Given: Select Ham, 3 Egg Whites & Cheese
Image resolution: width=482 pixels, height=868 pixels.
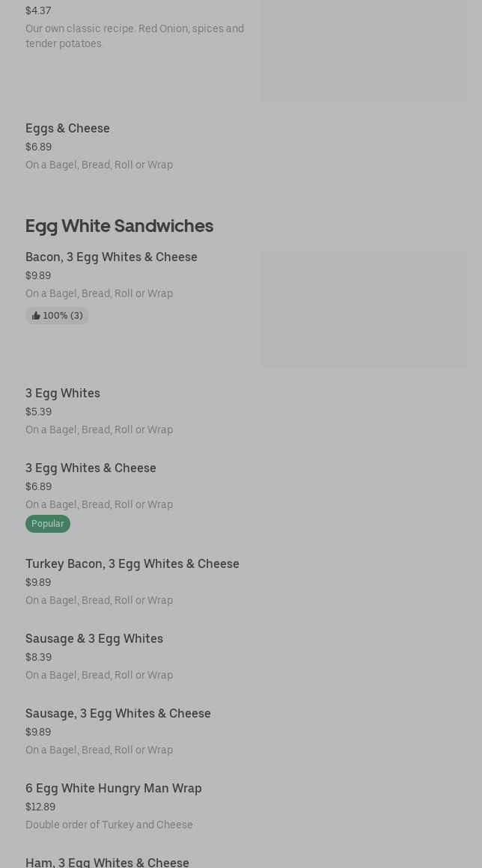Looking at the screenshot, I should tap(107, 861).
